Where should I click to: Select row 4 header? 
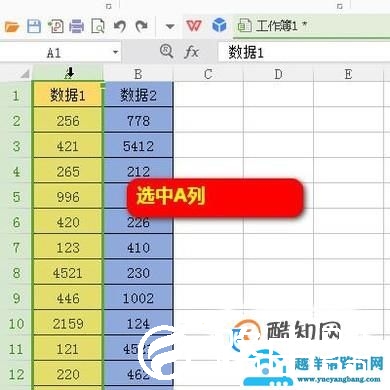pos(16,171)
